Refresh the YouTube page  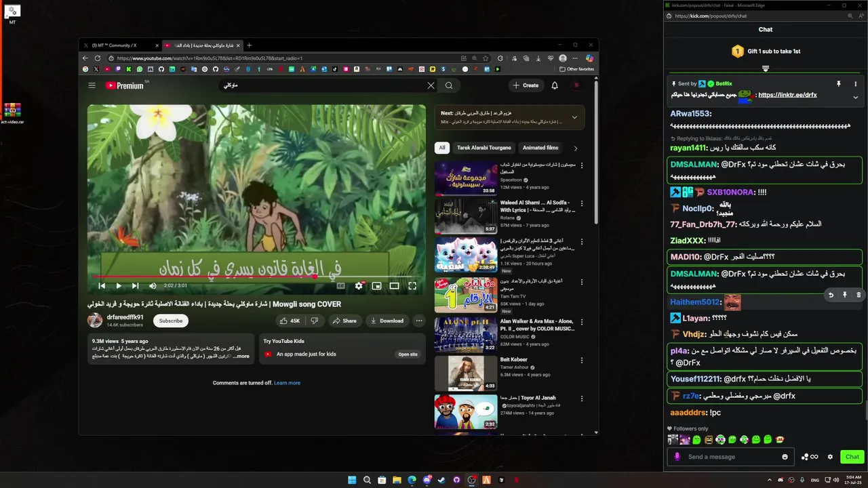(x=98, y=58)
